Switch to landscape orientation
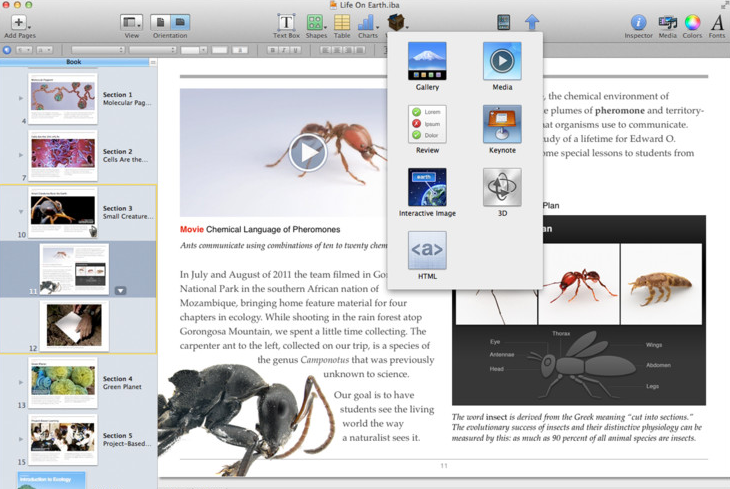Screen dimensions: 730x489 tap(180, 22)
